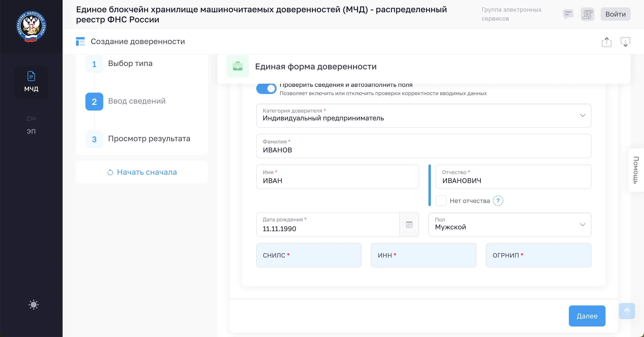Check the 'Нет отчества' checkbox

point(441,201)
